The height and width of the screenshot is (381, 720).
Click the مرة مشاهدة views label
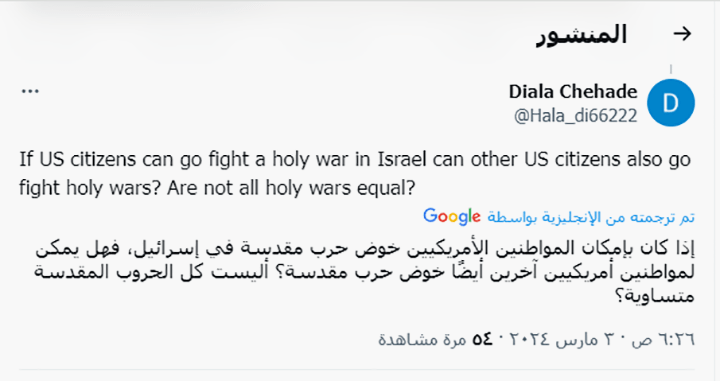click(x=422, y=340)
